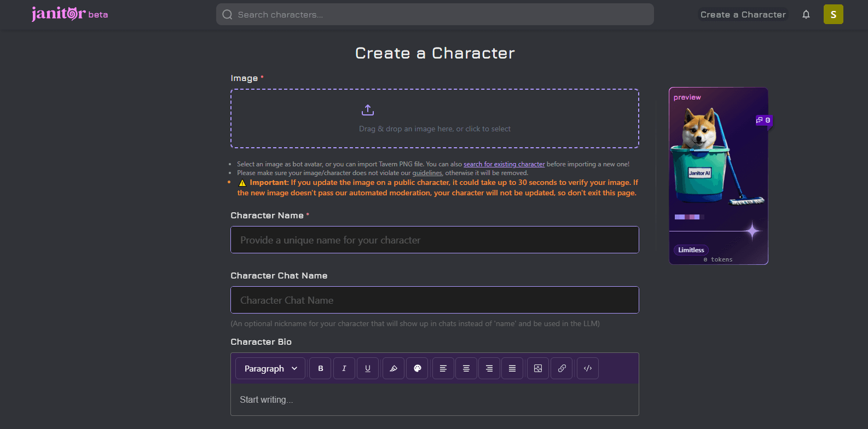The width and height of the screenshot is (868, 429).
Task: Open the code view in bio editor
Action: [588, 368]
